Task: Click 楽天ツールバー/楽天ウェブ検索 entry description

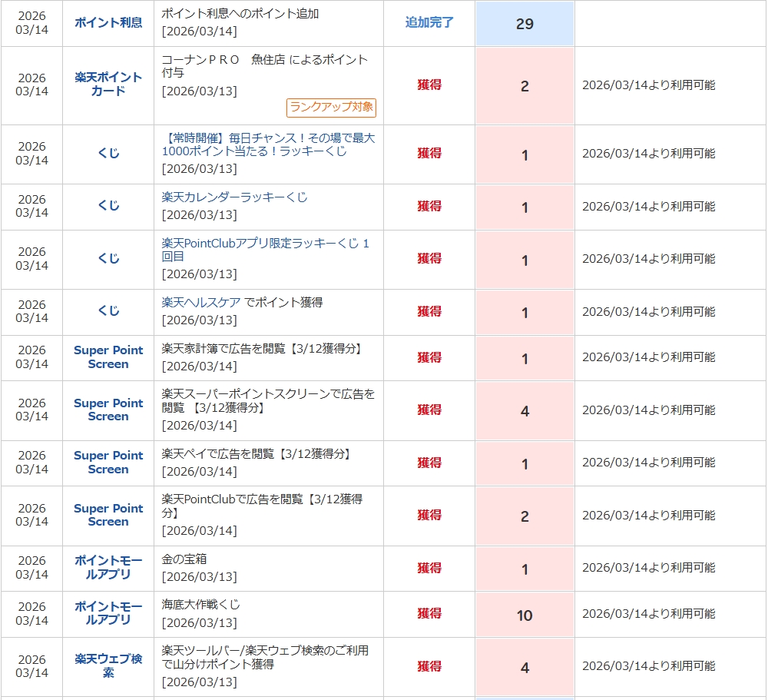Action: click(x=264, y=657)
